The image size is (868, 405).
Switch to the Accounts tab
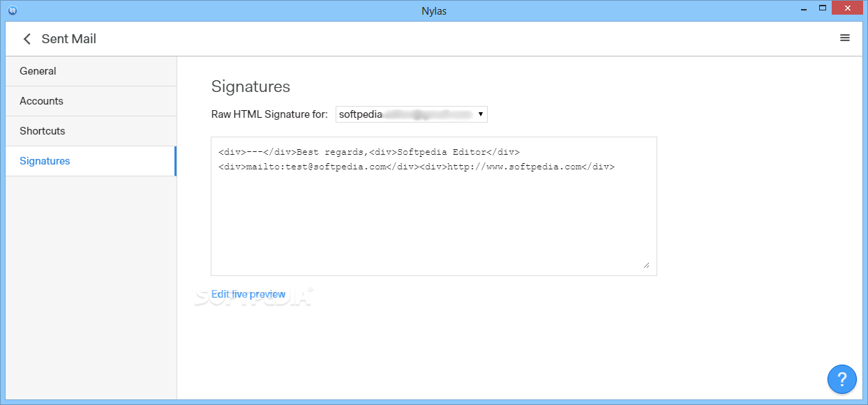[x=91, y=101]
